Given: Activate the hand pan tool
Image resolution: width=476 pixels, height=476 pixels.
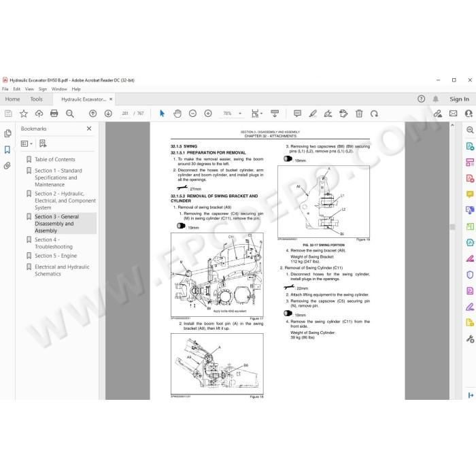Looking at the screenshot, I should pos(177,114).
